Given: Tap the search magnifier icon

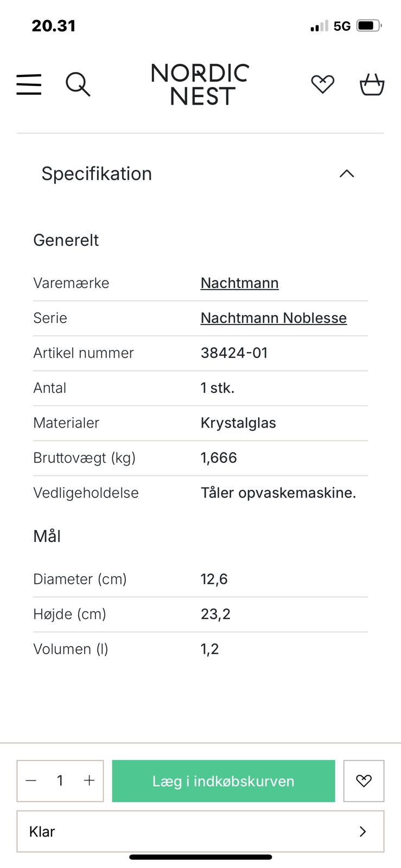Looking at the screenshot, I should pyautogui.click(x=78, y=85).
